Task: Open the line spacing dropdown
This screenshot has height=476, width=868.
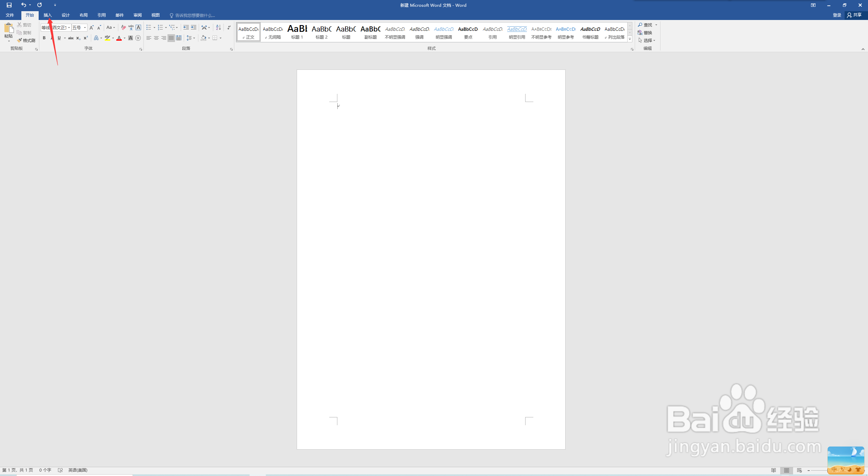Action: coord(191,38)
